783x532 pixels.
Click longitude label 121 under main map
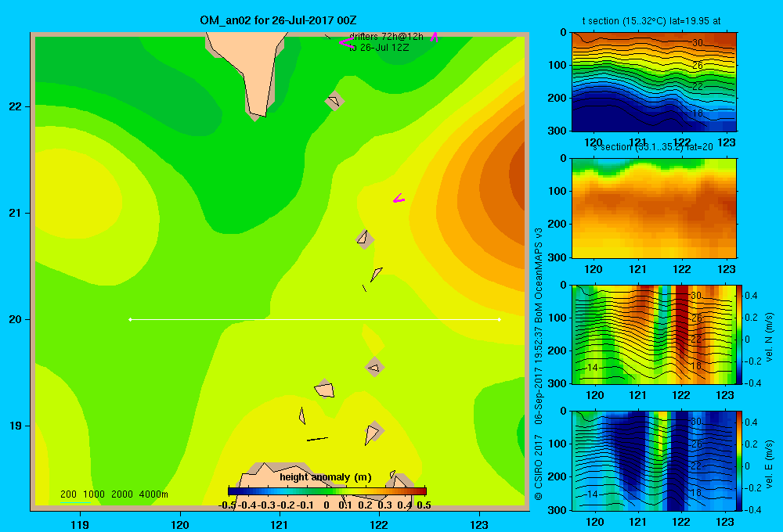(x=280, y=524)
